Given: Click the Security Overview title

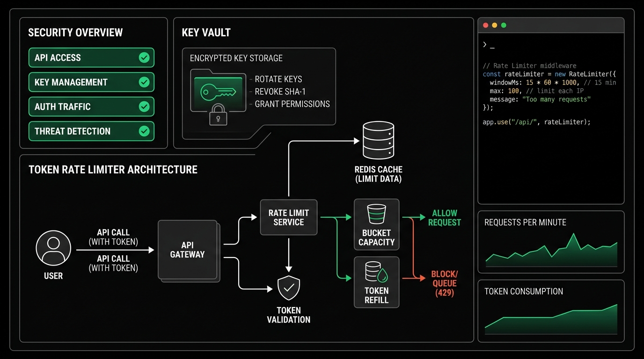Looking at the screenshot, I should coord(75,33).
